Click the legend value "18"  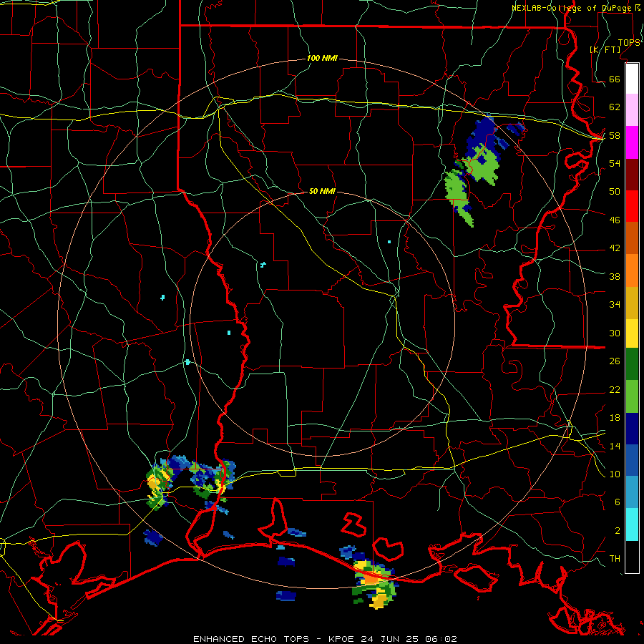pos(615,418)
